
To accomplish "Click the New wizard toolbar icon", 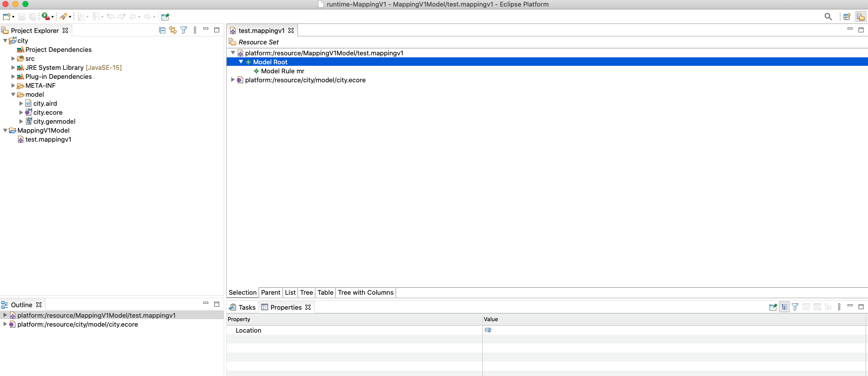I will coord(7,16).
